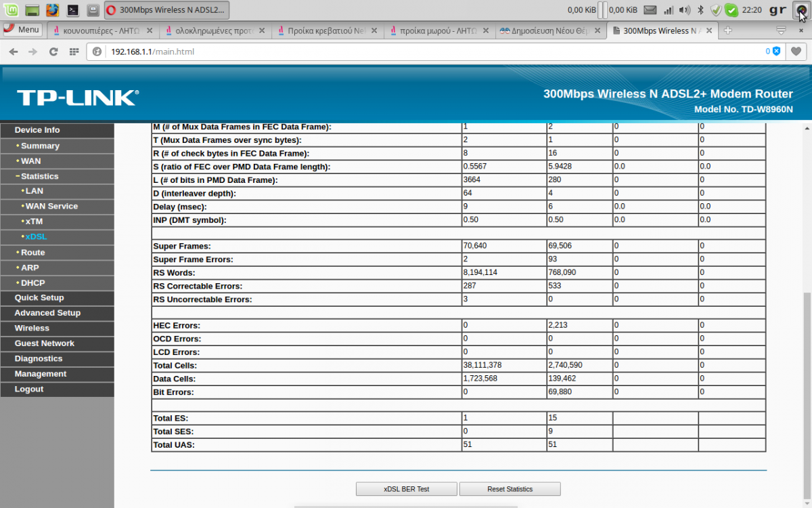Open the Quick Setup menu

point(57,297)
